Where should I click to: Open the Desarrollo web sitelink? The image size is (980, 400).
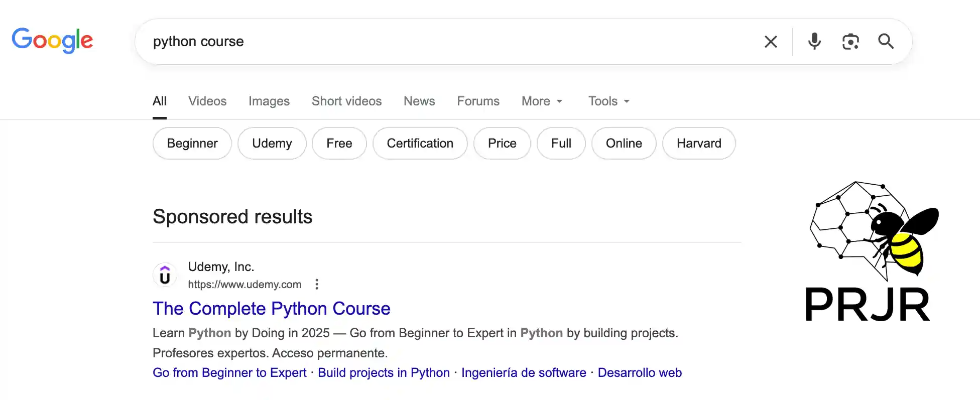(x=640, y=373)
